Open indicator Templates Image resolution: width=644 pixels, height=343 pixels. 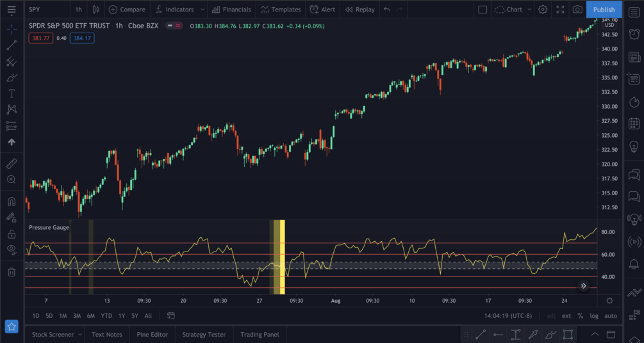(x=281, y=10)
